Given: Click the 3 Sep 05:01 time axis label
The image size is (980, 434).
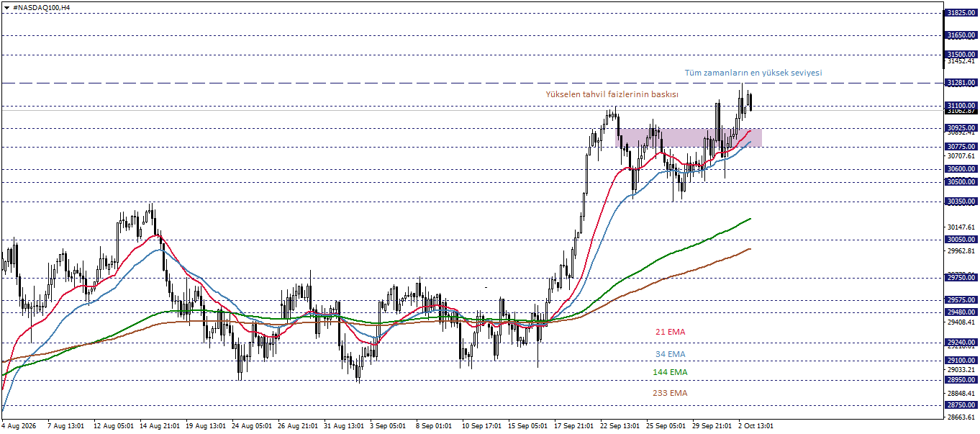Looking at the screenshot, I should point(388,426).
